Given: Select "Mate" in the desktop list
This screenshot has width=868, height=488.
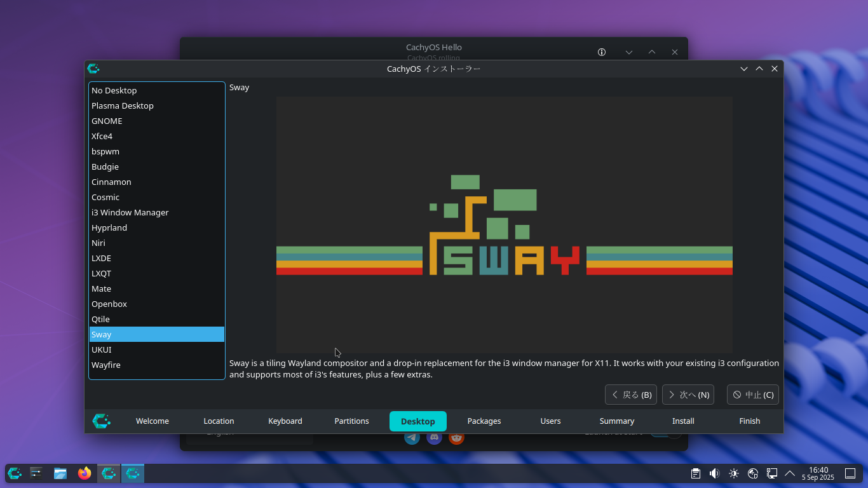Looking at the screenshot, I should click(157, 288).
